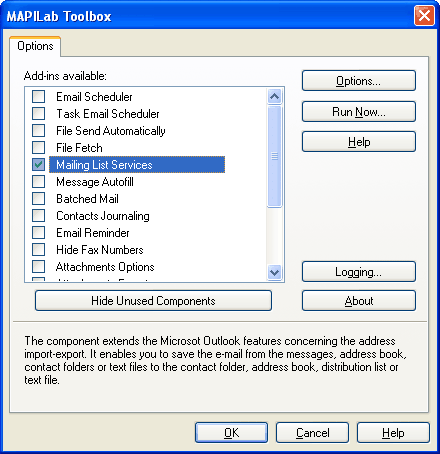The image size is (440, 454).
Task: Select the Contacts Journaling list item
Action: click(x=103, y=216)
